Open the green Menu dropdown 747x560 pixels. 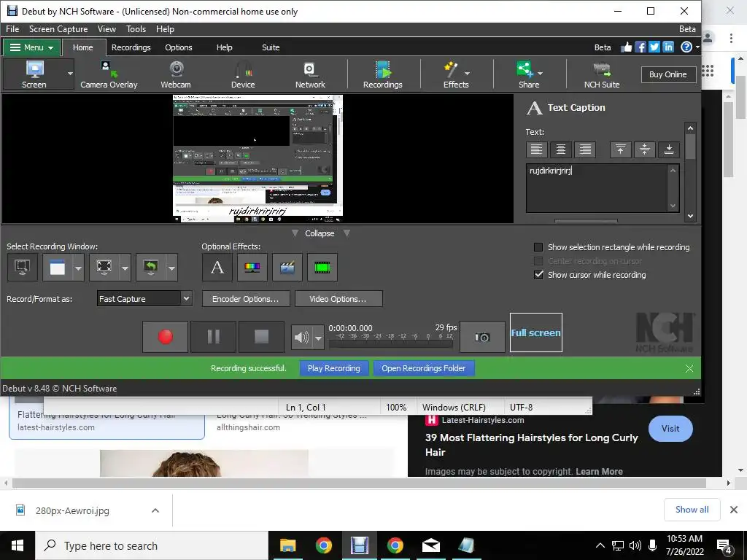[31, 47]
